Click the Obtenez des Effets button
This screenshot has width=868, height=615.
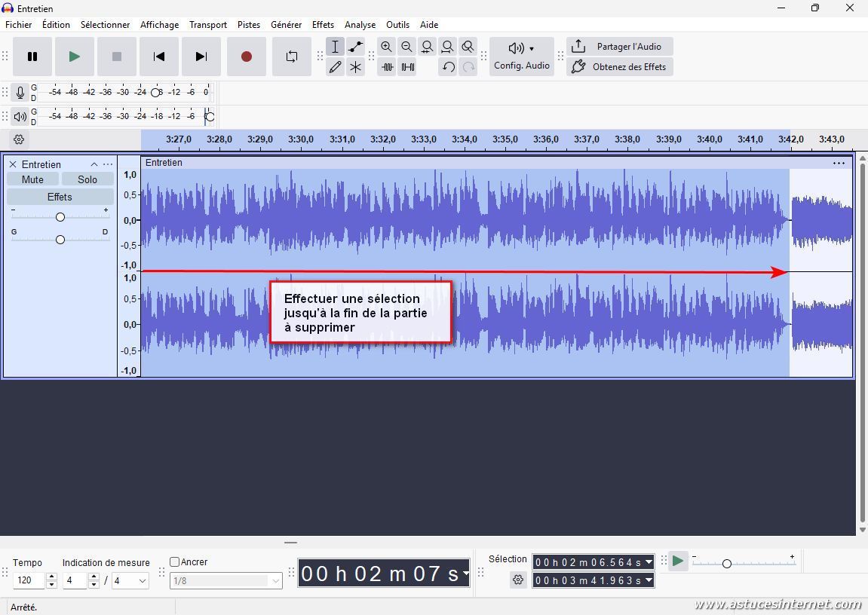click(x=619, y=67)
